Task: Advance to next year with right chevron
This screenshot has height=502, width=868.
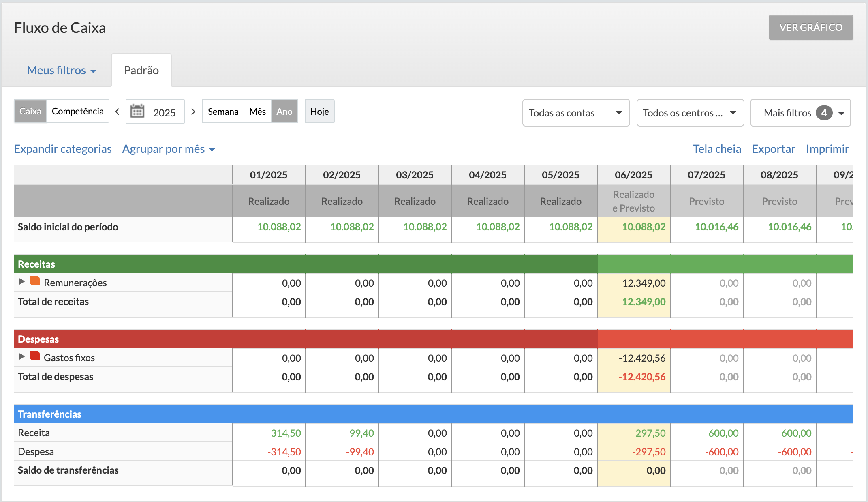Action: 193,112
